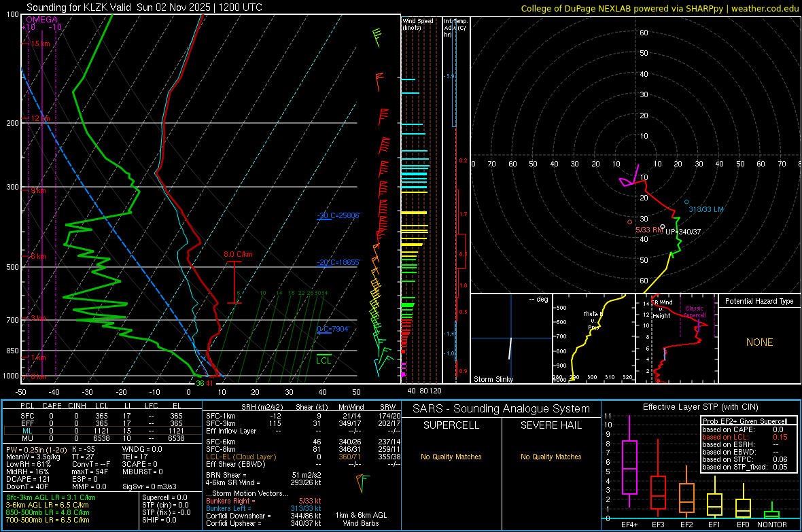The image size is (802, 532).
Task: Click the SRH (m2/s2) column header
Action: 262,407
